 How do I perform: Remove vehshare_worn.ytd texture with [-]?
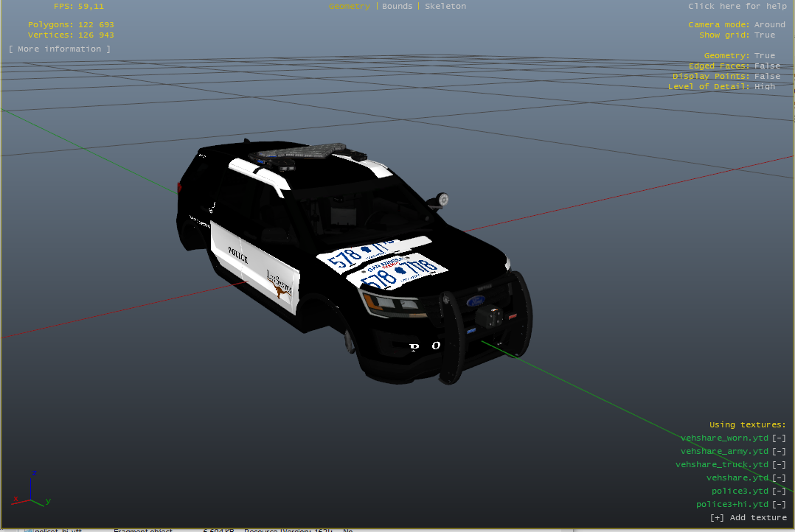(779, 438)
